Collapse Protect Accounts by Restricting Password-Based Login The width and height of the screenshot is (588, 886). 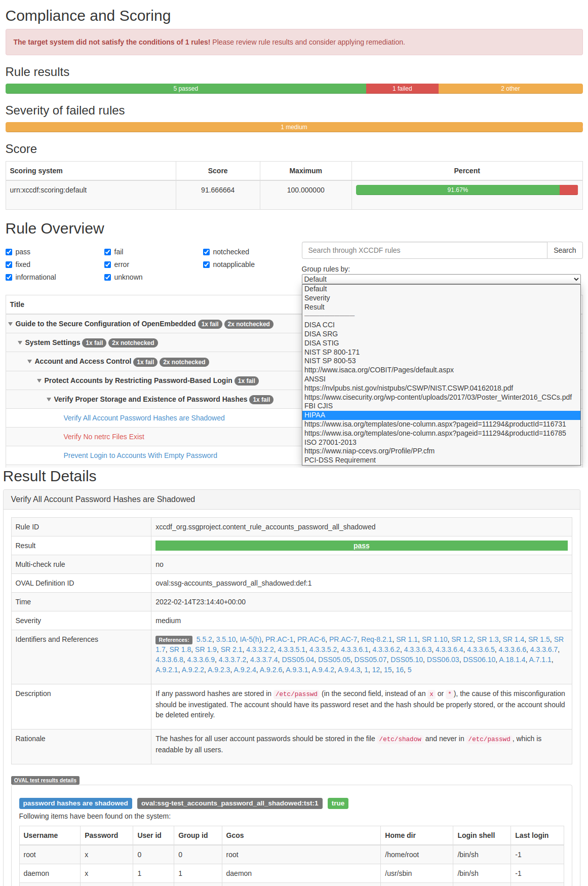(x=40, y=381)
